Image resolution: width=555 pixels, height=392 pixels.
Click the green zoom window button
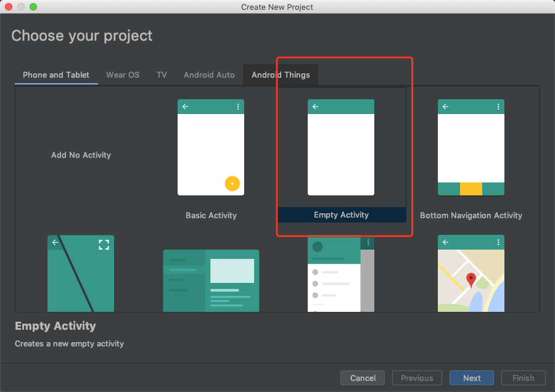(x=33, y=7)
